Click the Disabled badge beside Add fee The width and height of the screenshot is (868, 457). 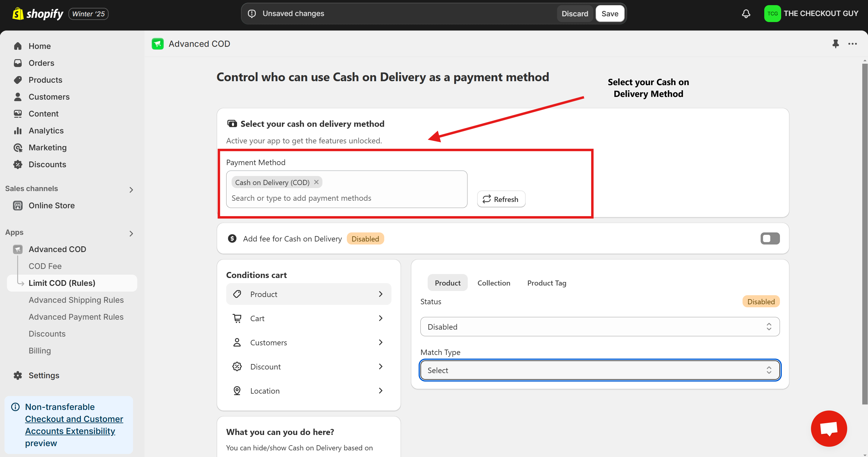[x=365, y=238]
